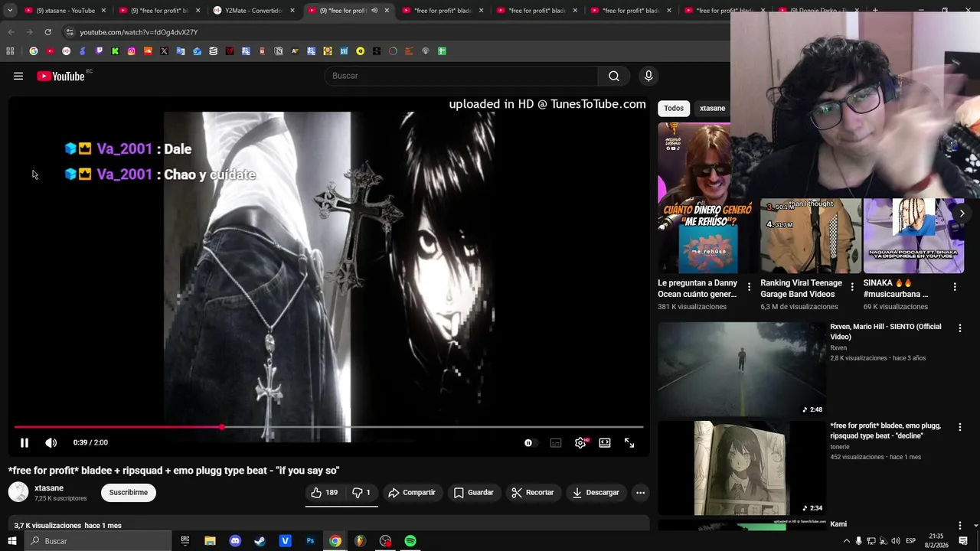
Task: Close the Y2Mate browser tab
Action: pos(292,11)
